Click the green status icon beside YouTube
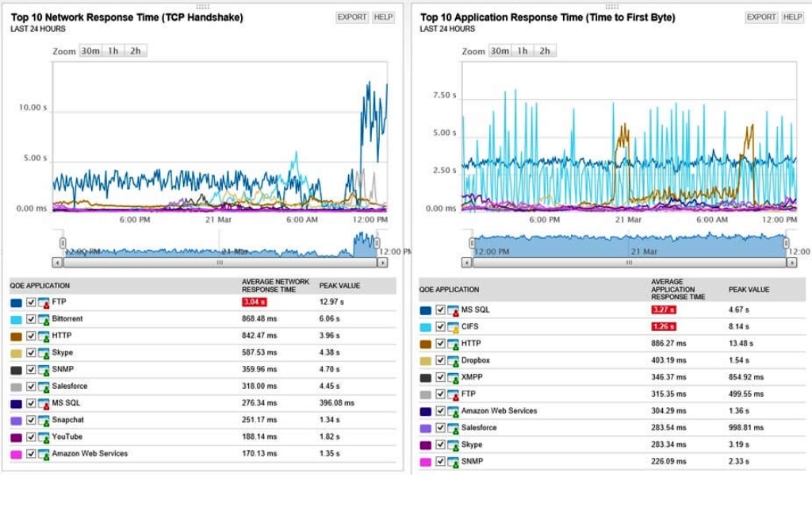Image resolution: width=812 pixels, height=508 pixels. tap(45, 437)
